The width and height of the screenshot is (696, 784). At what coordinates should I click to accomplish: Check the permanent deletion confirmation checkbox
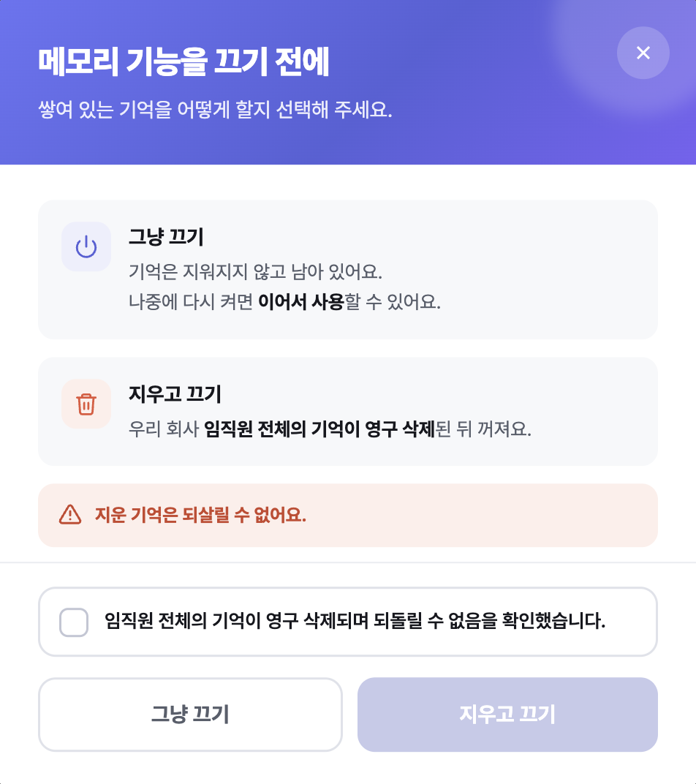[x=74, y=622]
